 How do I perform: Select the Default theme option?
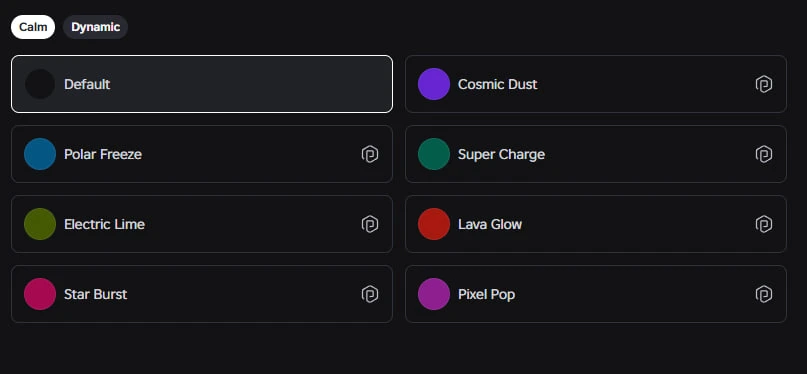pos(202,84)
